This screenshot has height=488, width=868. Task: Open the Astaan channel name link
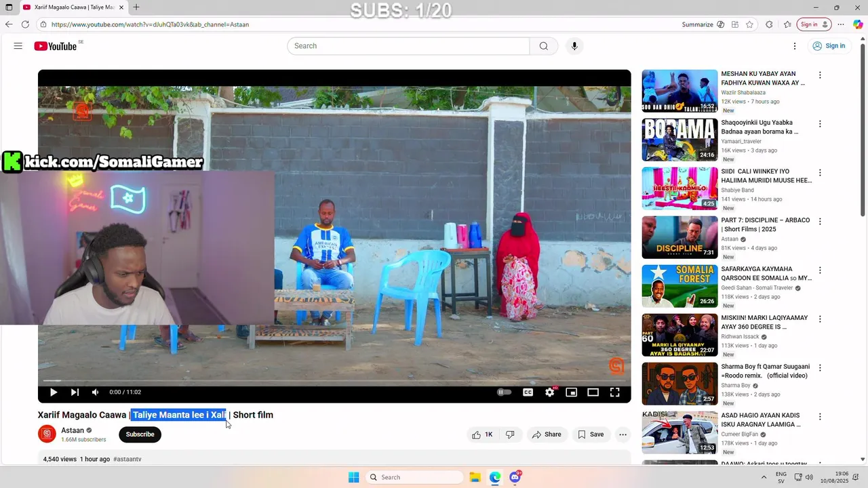pyautogui.click(x=73, y=430)
